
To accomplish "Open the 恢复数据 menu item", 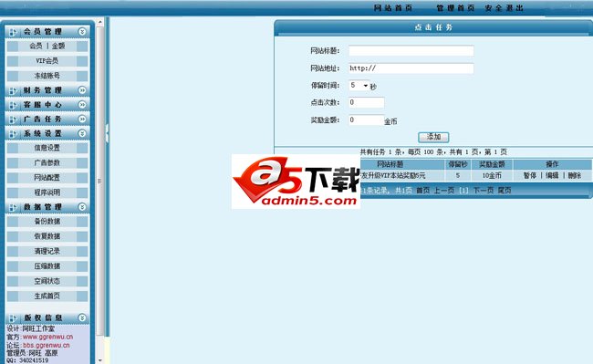I will pos(47,236).
